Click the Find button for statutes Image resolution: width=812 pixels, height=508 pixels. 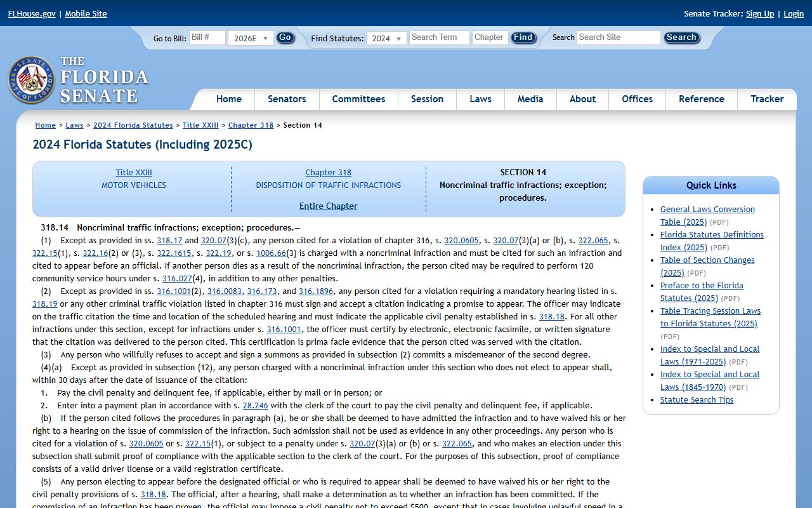pyautogui.click(x=523, y=37)
